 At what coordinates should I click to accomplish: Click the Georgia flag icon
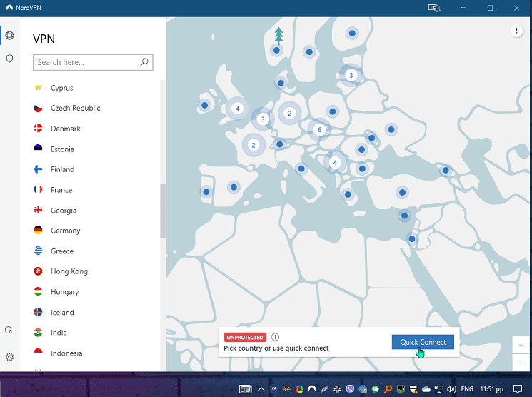click(38, 210)
